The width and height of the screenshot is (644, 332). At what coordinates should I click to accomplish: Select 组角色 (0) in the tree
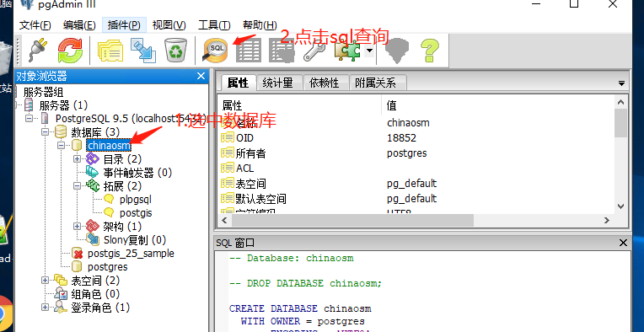point(95,294)
